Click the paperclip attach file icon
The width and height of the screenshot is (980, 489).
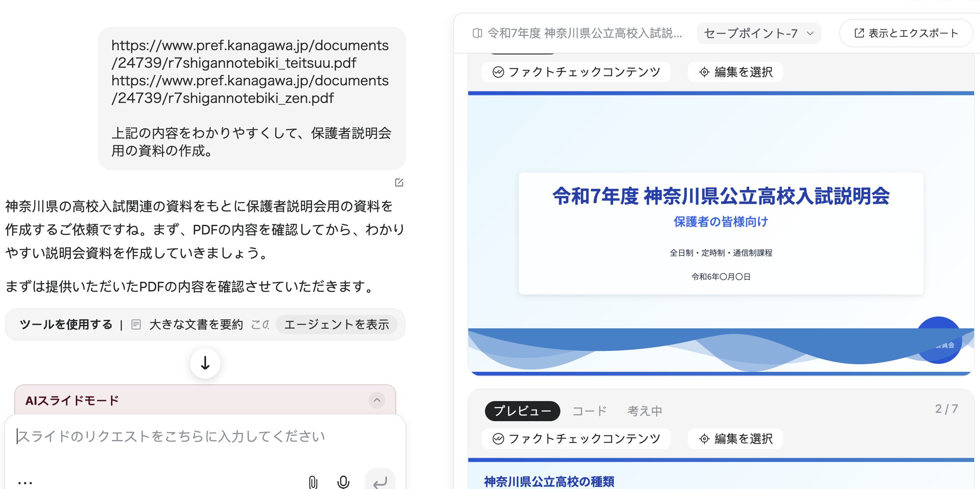313,482
